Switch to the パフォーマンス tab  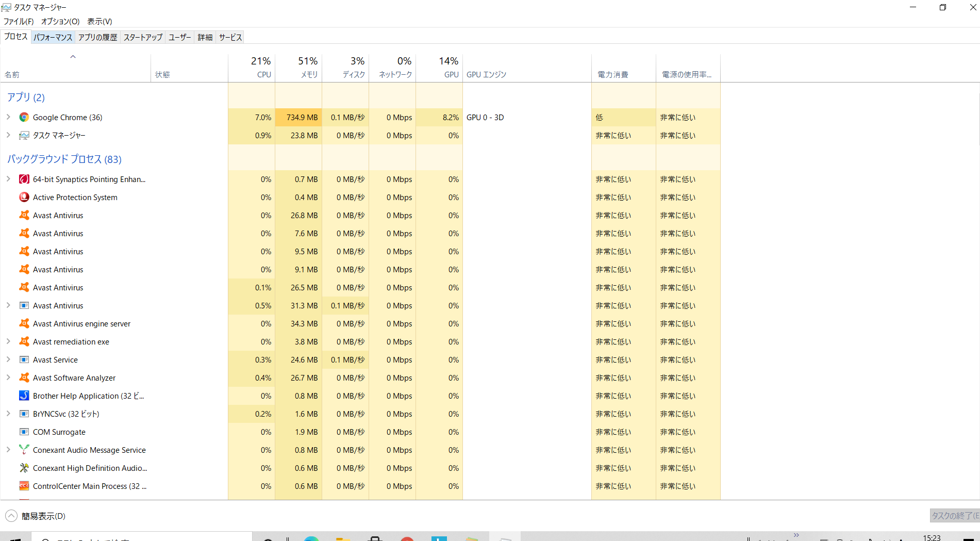pos(53,37)
